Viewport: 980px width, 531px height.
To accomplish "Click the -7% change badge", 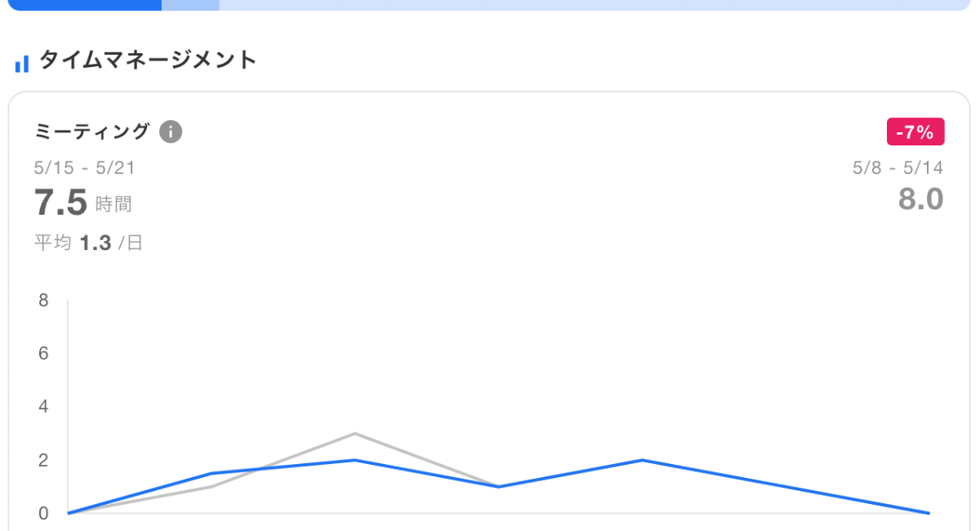I will 915,132.
